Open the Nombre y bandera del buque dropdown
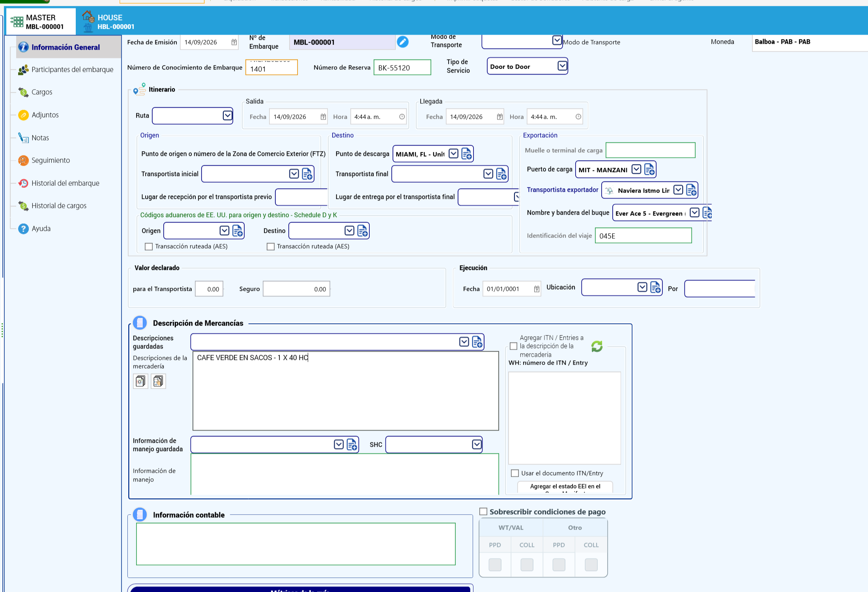The width and height of the screenshot is (868, 592). pyautogui.click(x=694, y=213)
